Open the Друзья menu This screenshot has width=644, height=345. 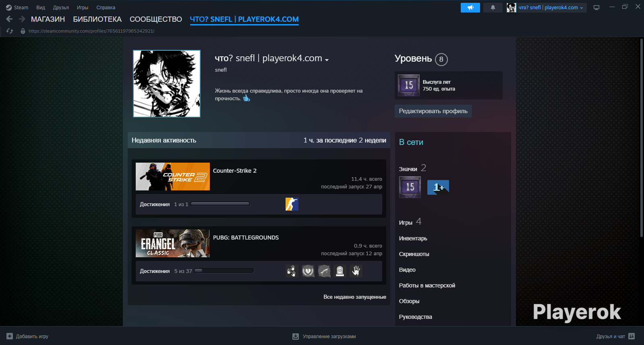(61, 8)
